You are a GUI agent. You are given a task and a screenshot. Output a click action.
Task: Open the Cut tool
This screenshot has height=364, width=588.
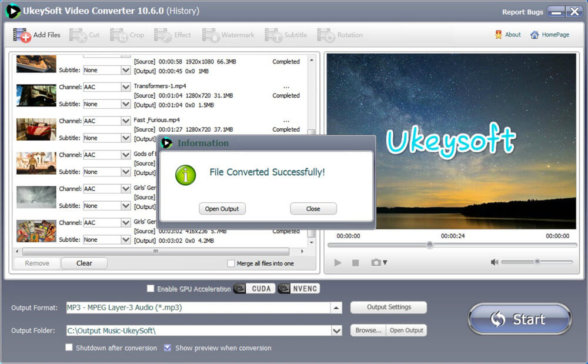click(84, 35)
